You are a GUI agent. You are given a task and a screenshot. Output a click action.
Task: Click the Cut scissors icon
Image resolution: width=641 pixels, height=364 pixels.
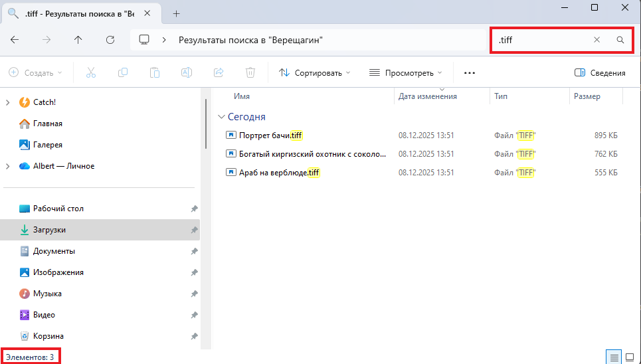[x=91, y=73]
